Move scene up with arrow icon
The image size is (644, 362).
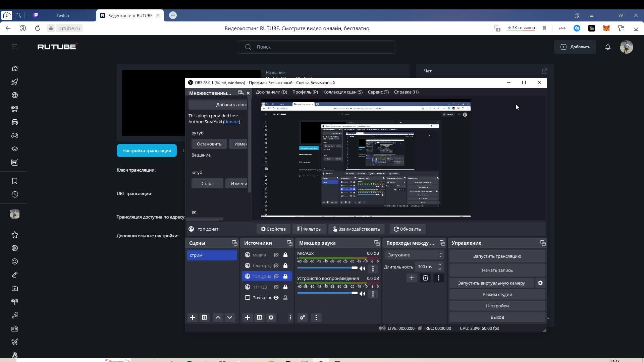click(218, 317)
